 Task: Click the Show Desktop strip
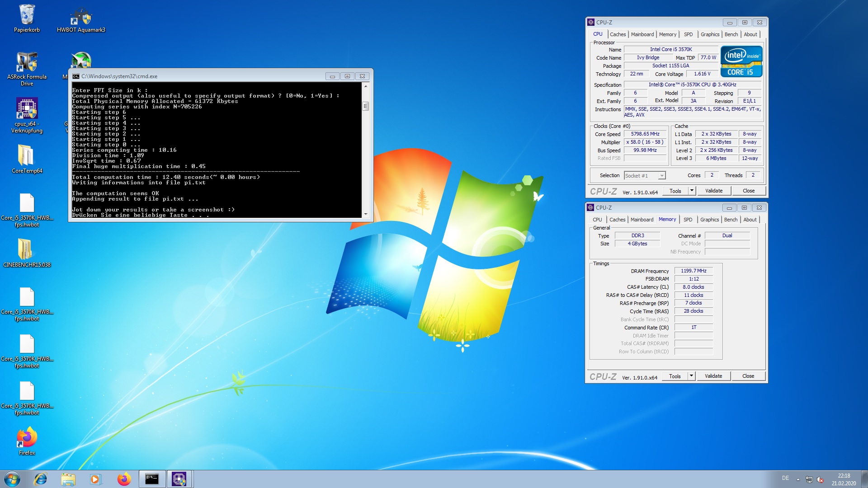tap(864, 479)
